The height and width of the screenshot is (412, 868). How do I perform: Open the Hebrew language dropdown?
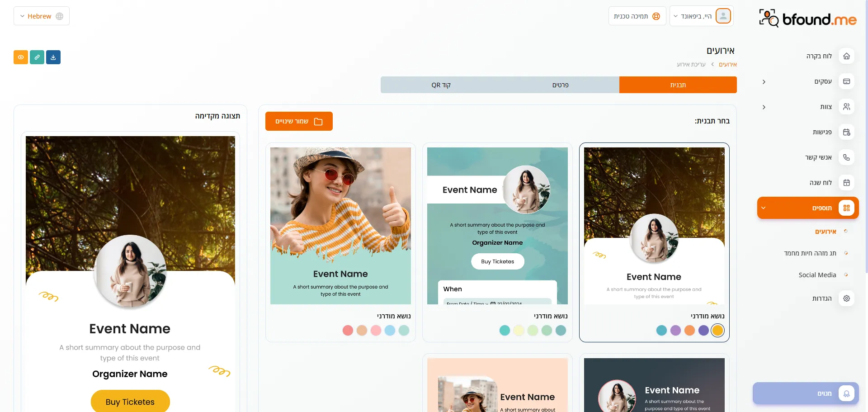point(42,16)
